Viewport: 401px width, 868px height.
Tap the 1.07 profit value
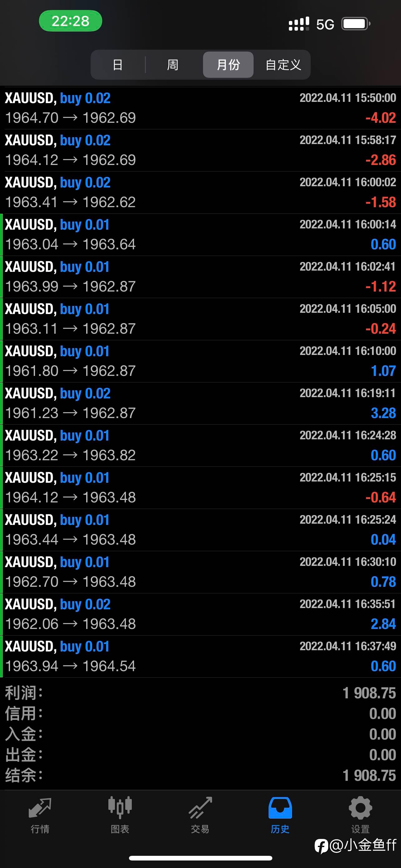(x=383, y=371)
